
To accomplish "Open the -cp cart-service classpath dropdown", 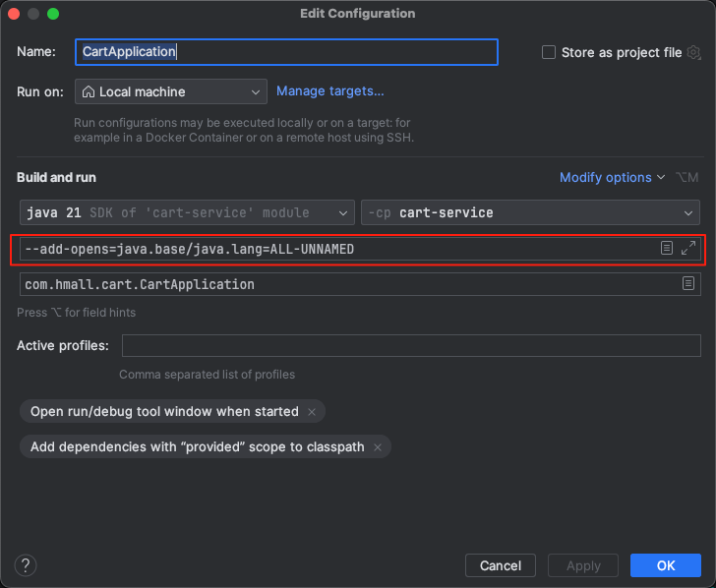I will (530, 212).
